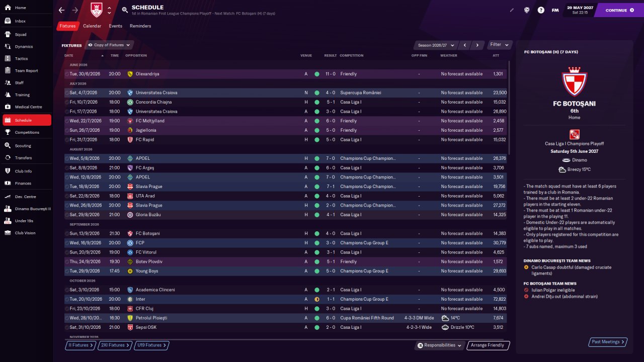Open 2XI Fixtures

point(114,345)
